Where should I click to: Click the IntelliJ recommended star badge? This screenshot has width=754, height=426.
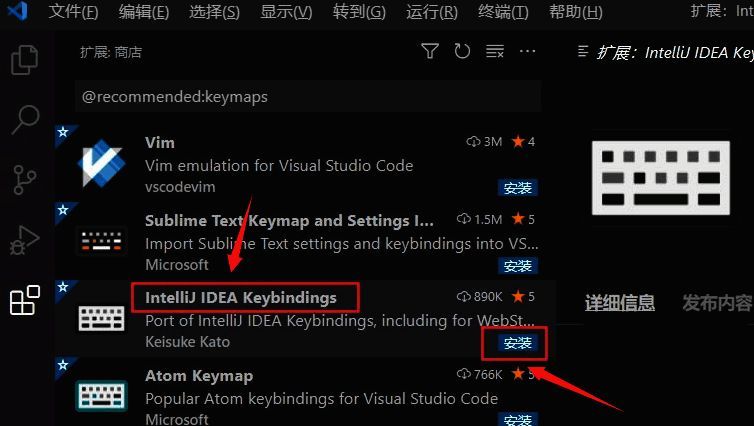pos(63,288)
